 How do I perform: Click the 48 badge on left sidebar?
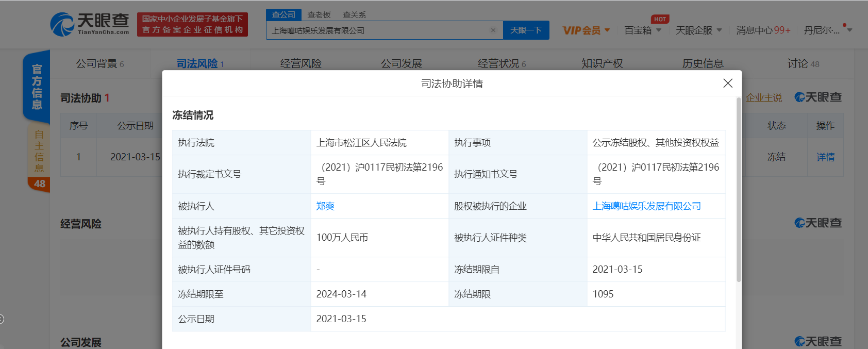coord(39,184)
